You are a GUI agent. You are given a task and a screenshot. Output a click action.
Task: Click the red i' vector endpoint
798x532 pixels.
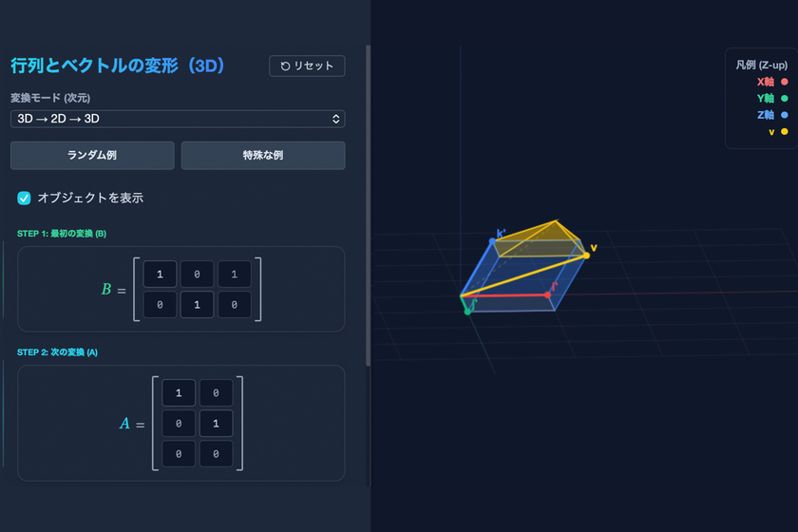click(x=547, y=294)
